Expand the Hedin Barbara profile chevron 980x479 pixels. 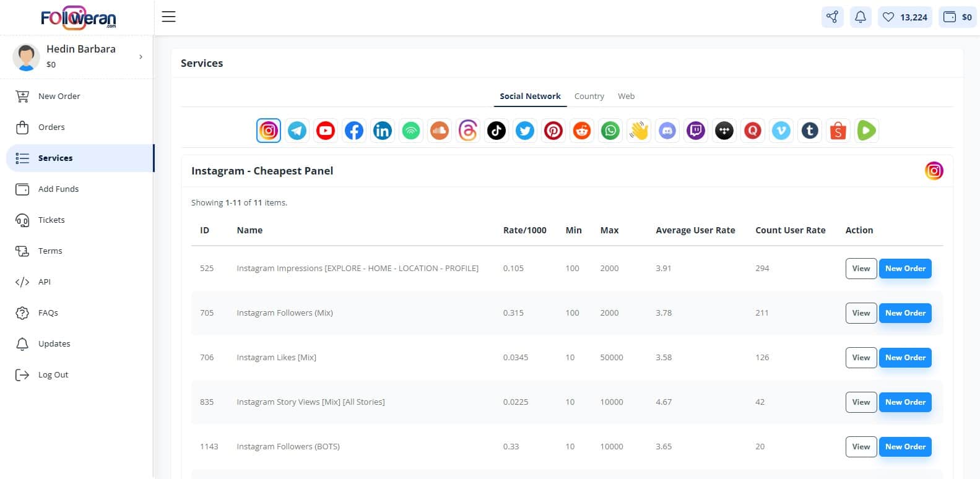pos(141,57)
